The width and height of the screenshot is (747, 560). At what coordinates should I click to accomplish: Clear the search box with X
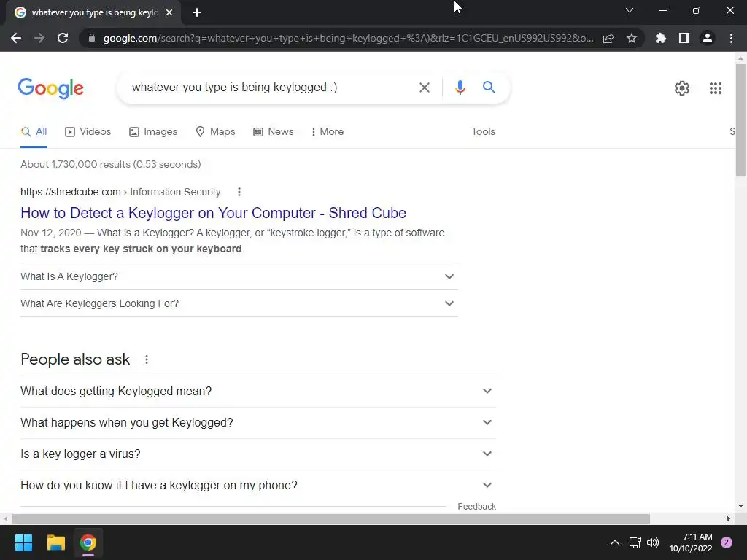(424, 87)
